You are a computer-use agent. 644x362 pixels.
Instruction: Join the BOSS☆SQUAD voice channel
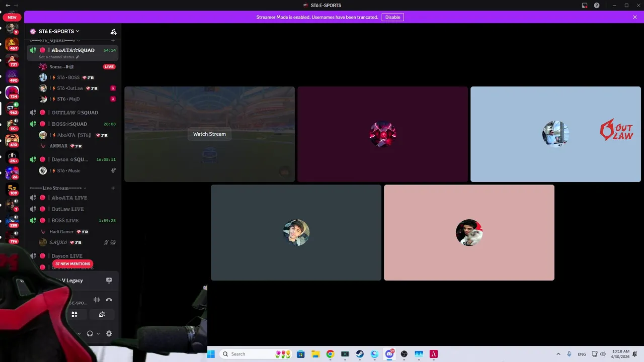coord(72,124)
